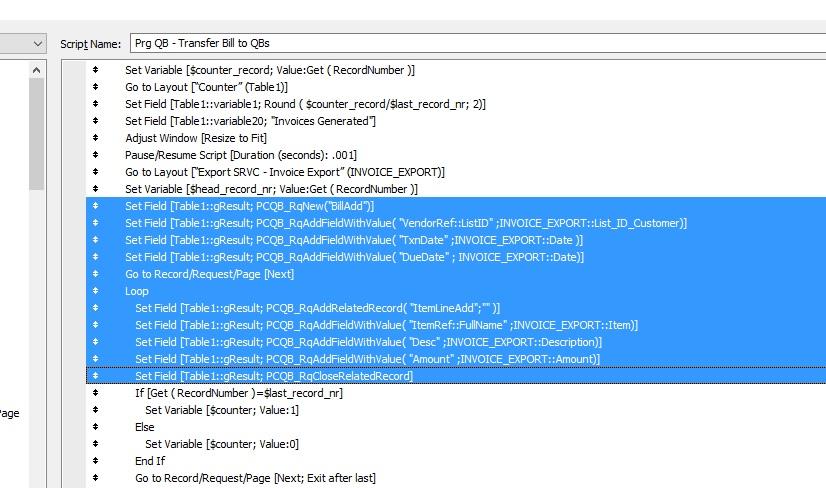Image resolution: width=826 pixels, height=488 pixels.
Task: Click the reorder handle of the DueDate step
Action: click(x=95, y=256)
